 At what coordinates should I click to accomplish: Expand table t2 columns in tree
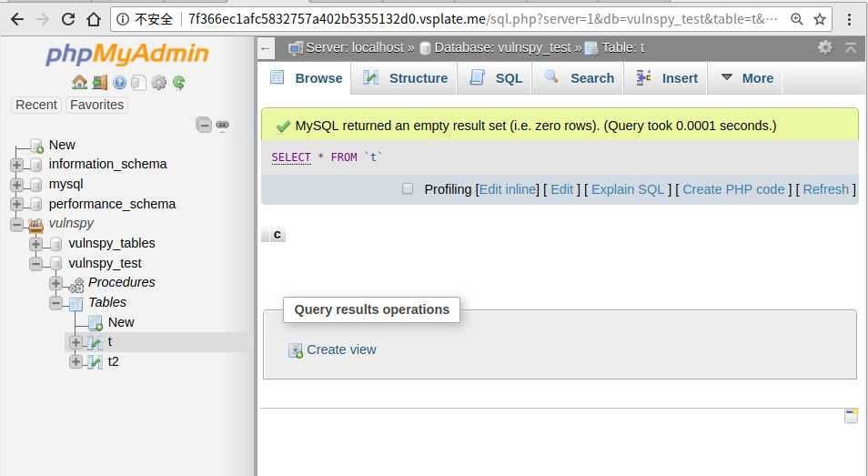click(x=76, y=362)
